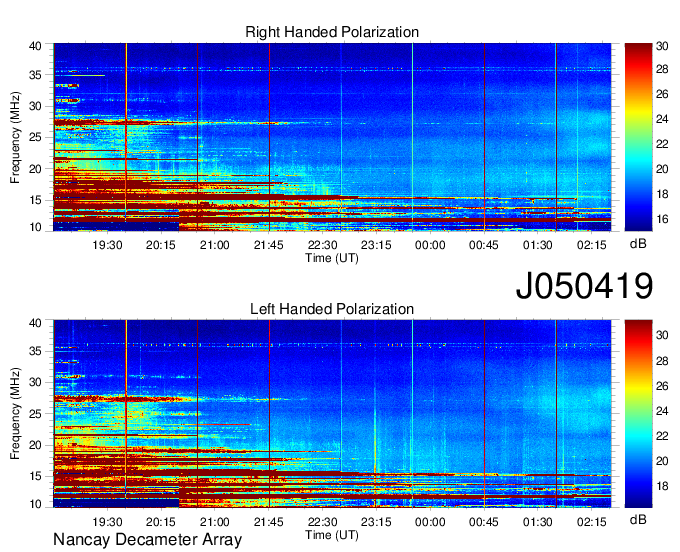
Task: Click the 10 MHz tick on Right Handed plot
Action: click(35, 227)
